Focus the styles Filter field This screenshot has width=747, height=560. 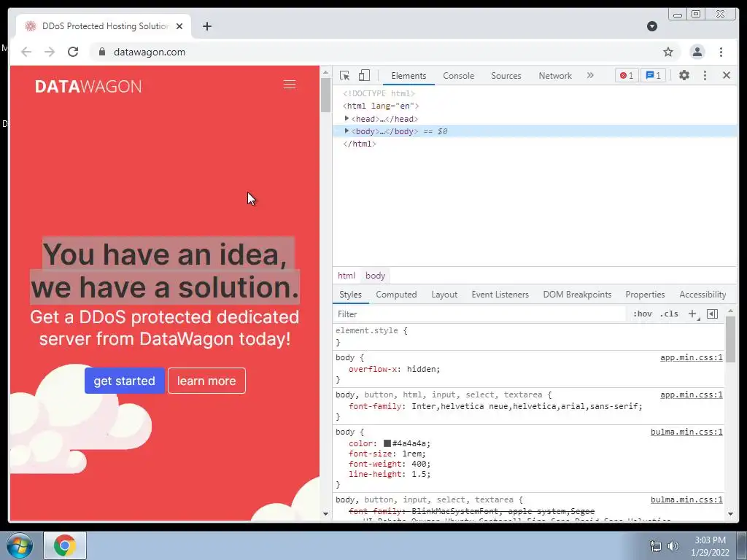coord(479,314)
